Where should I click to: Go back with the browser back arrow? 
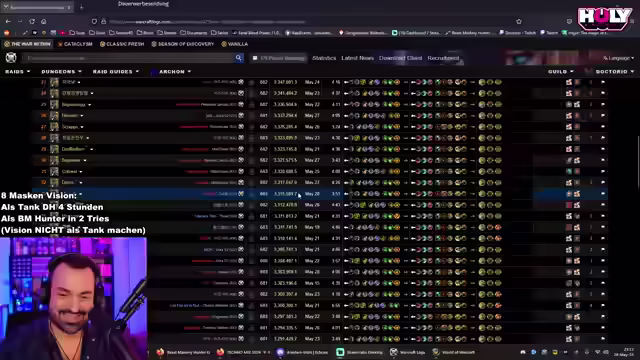(x=8, y=21)
